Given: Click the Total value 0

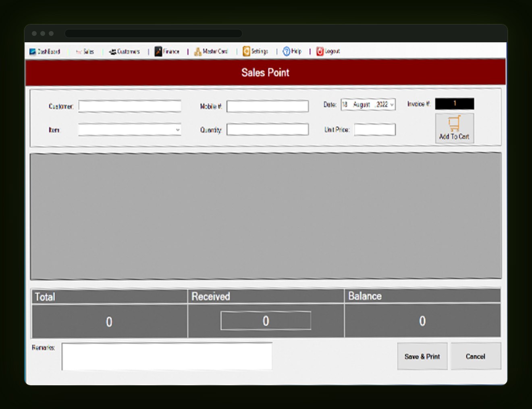Looking at the screenshot, I should [x=109, y=322].
